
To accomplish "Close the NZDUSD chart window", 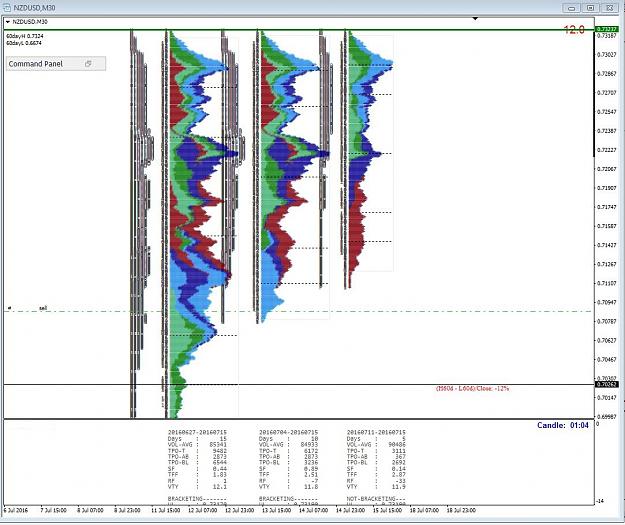I will tap(609, 8).
